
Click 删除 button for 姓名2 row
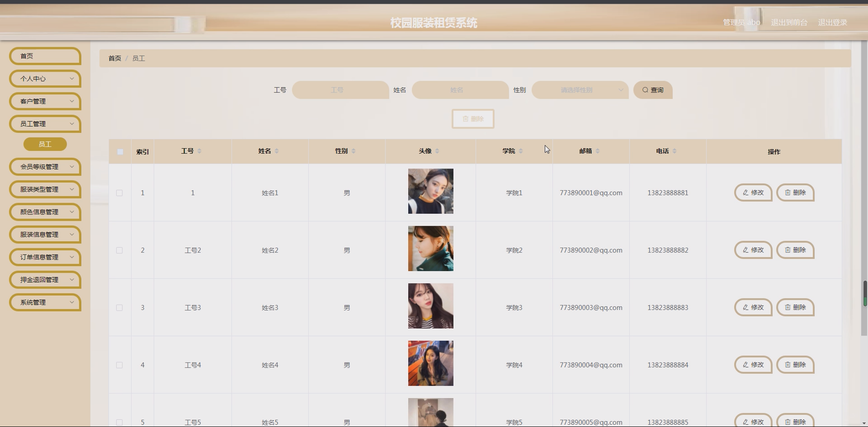[795, 250]
